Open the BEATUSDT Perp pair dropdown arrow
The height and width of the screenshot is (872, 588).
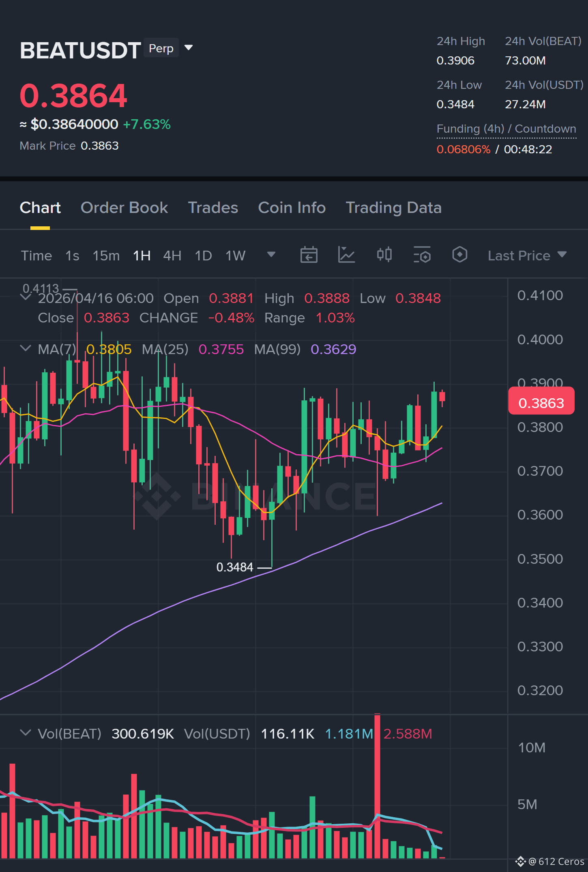point(189,48)
